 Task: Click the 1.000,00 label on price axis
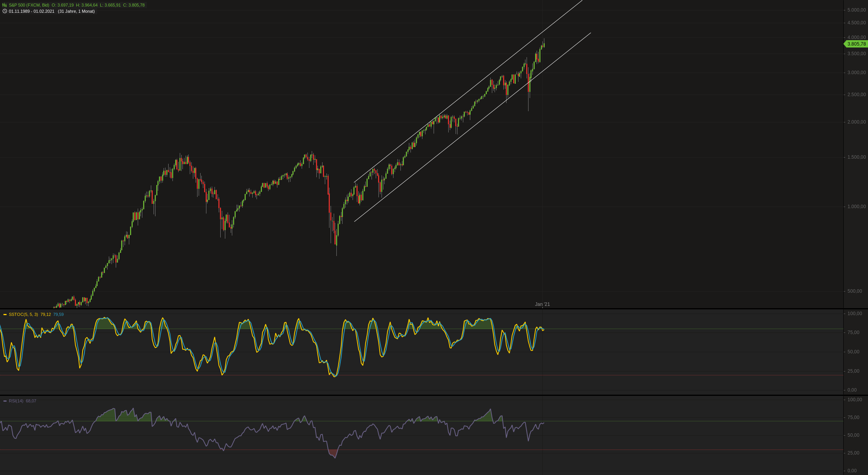[856, 207]
